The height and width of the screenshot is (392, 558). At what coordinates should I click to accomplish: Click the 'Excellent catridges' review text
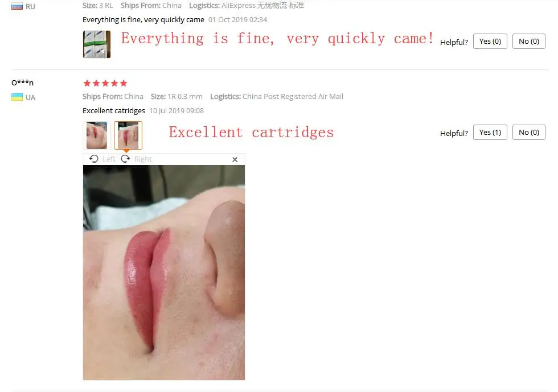coord(114,110)
